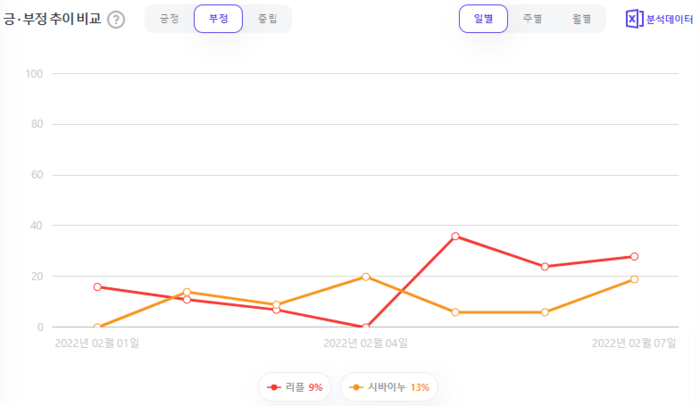Screen dimensions: 700x406
Task: Click 시바이누 data point at 20 on Feb 04
Action: pyautogui.click(x=366, y=277)
